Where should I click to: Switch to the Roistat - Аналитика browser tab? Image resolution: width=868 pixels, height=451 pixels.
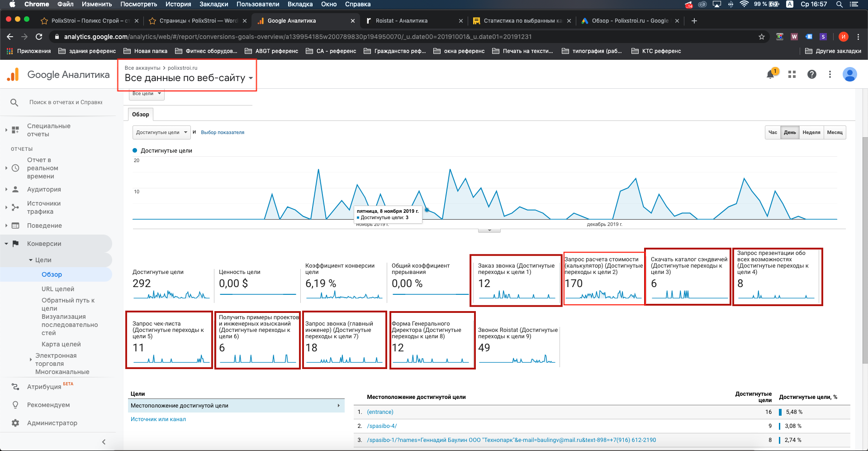(x=414, y=21)
